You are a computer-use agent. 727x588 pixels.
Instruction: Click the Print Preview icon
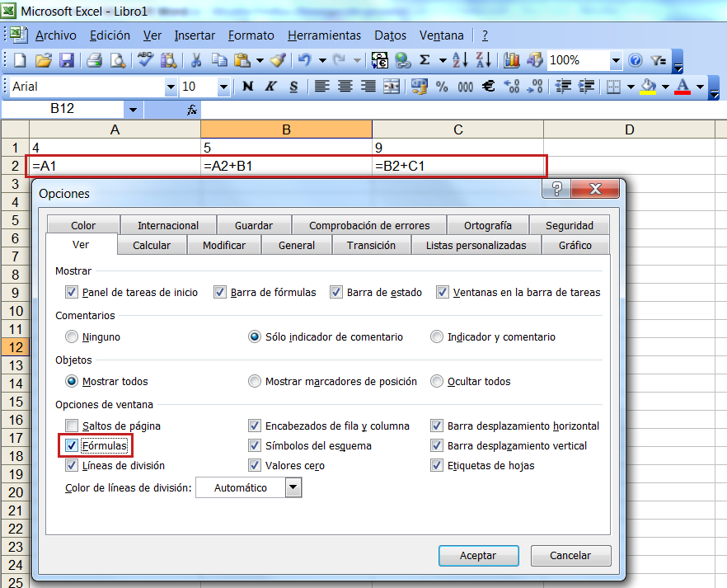point(118,60)
